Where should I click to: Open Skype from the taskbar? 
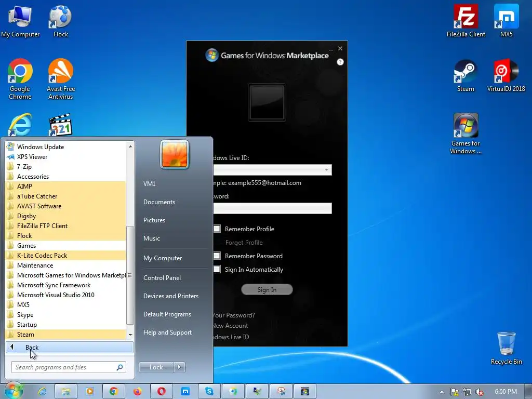click(209, 391)
